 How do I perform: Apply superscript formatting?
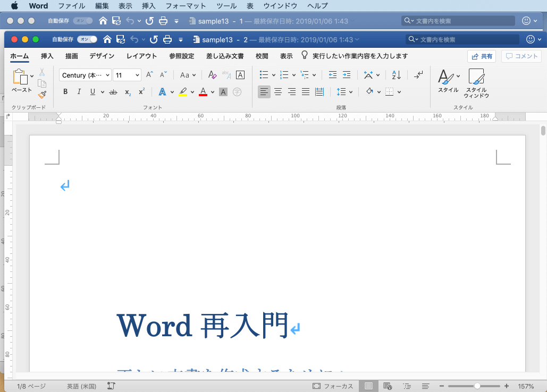click(x=141, y=91)
